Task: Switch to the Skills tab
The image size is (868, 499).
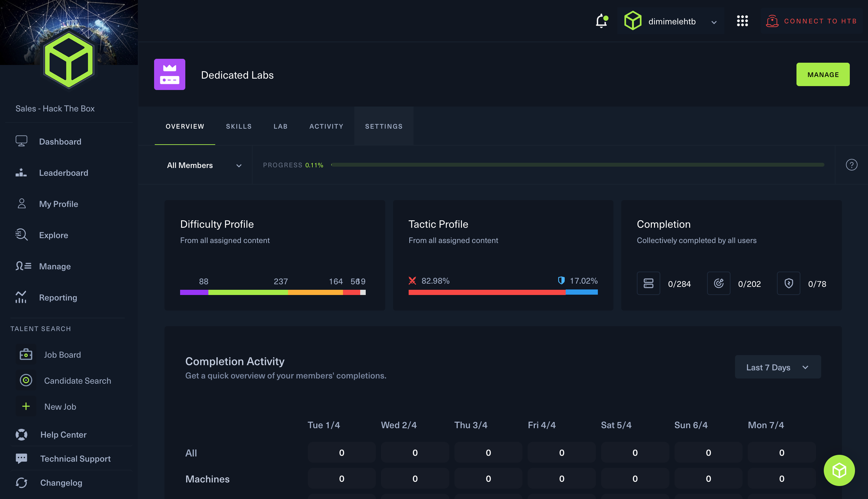Action: pyautogui.click(x=239, y=126)
